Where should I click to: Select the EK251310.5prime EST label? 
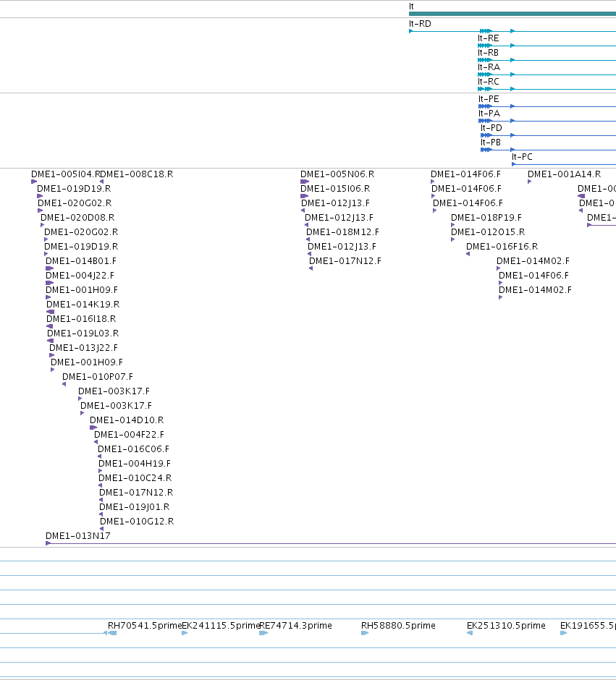(506, 626)
